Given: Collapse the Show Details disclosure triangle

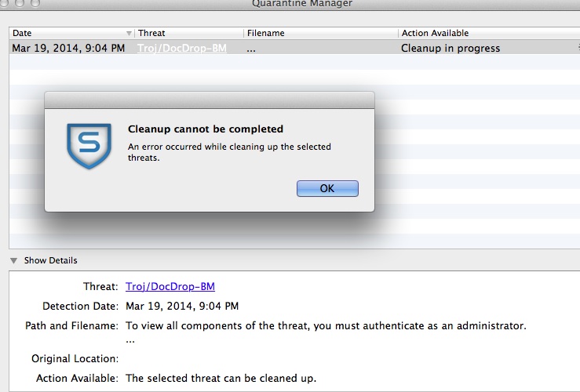Looking at the screenshot, I should pos(13,260).
